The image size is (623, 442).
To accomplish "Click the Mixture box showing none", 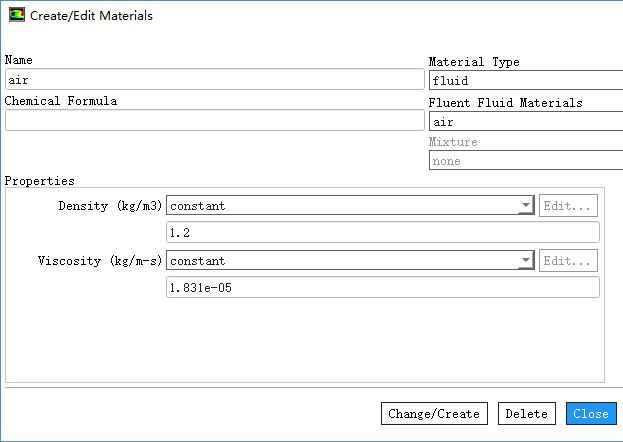I will (x=525, y=160).
